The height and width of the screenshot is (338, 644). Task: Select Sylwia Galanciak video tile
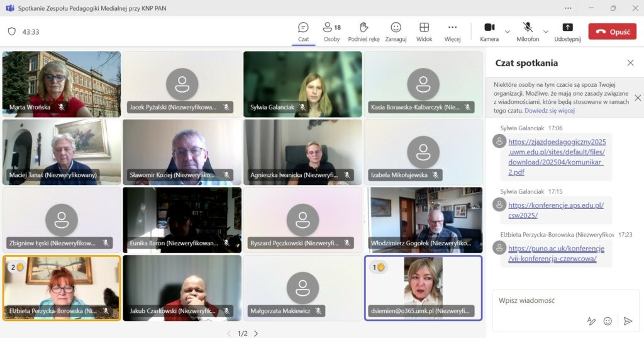coord(303,84)
